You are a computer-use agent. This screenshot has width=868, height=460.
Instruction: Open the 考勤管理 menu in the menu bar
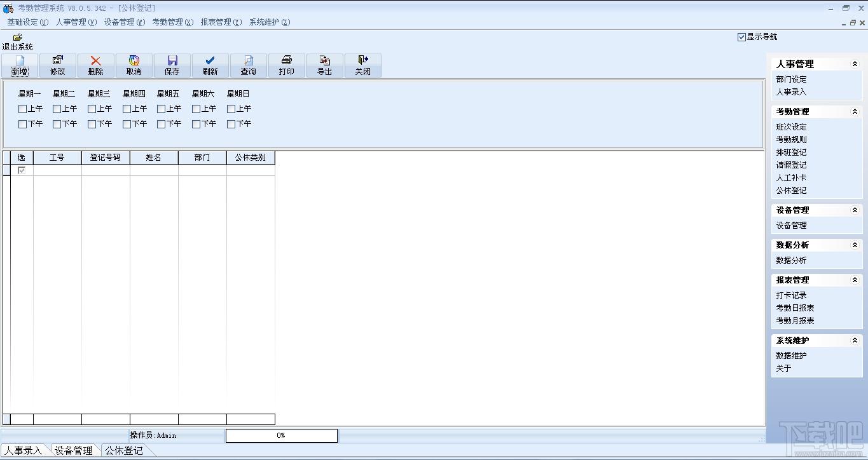[173, 22]
